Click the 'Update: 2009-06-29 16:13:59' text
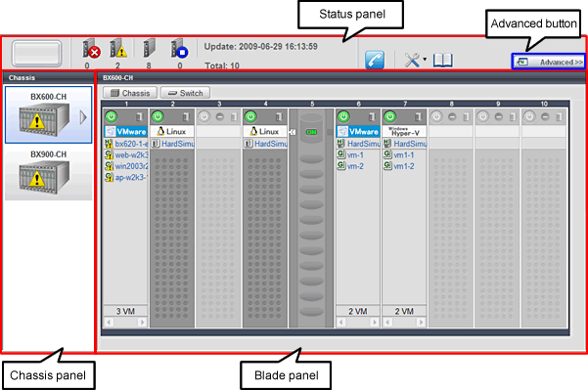Image resolution: width=588 pixels, height=390 pixels. (260, 47)
